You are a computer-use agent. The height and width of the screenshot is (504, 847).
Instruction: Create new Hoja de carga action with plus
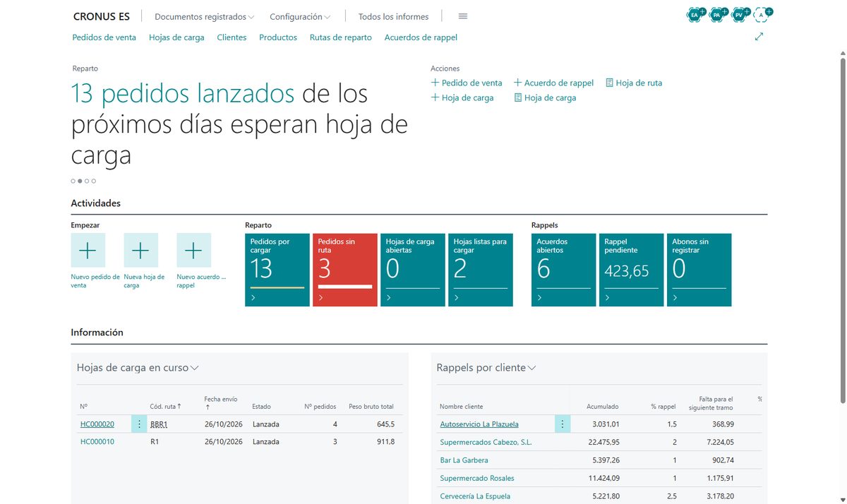(x=462, y=98)
